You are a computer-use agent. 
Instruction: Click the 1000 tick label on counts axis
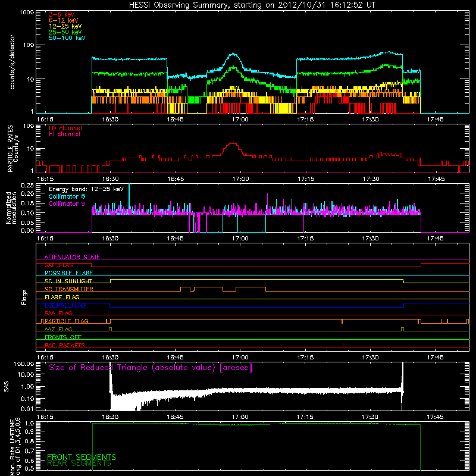tap(26, 12)
